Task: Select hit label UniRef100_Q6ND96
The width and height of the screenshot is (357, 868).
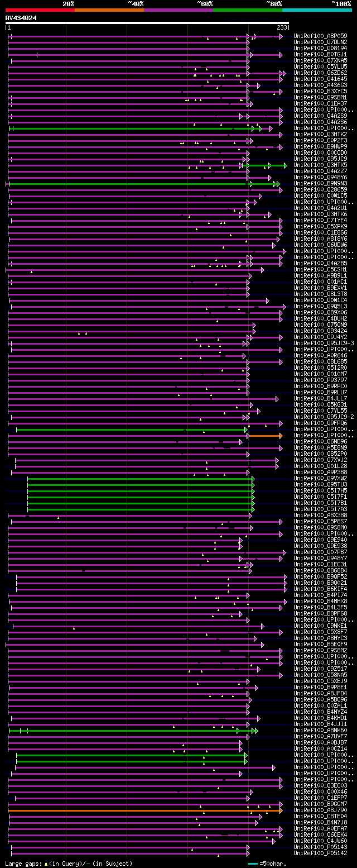Action: 320,441
